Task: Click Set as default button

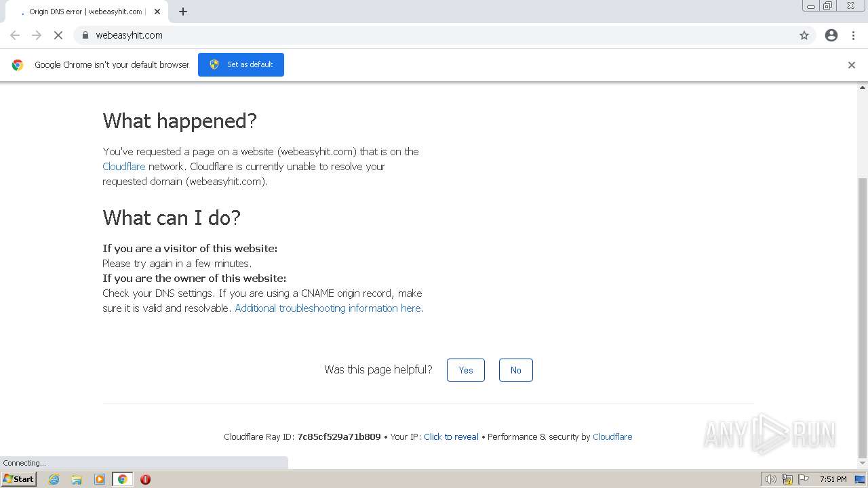Action: click(x=241, y=64)
